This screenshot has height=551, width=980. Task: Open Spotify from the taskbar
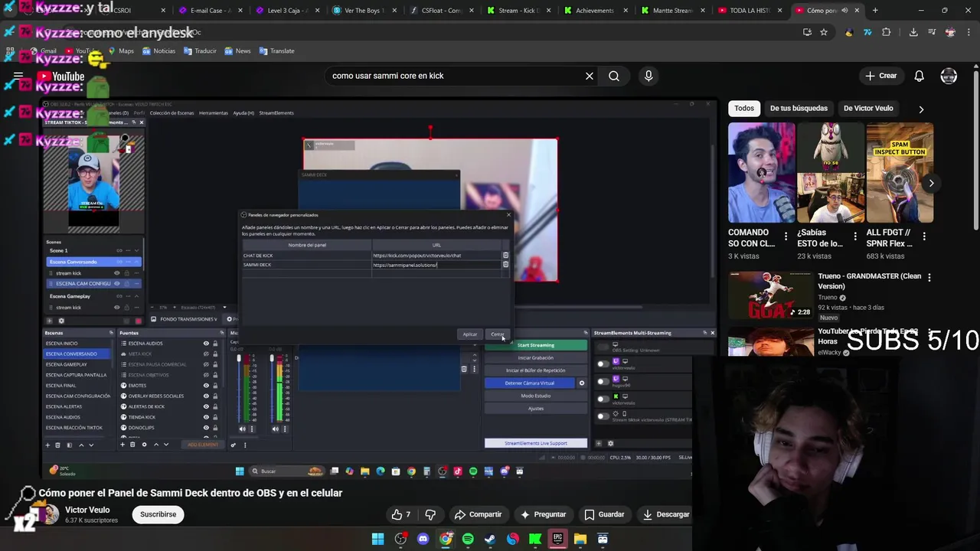tap(468, 539)
